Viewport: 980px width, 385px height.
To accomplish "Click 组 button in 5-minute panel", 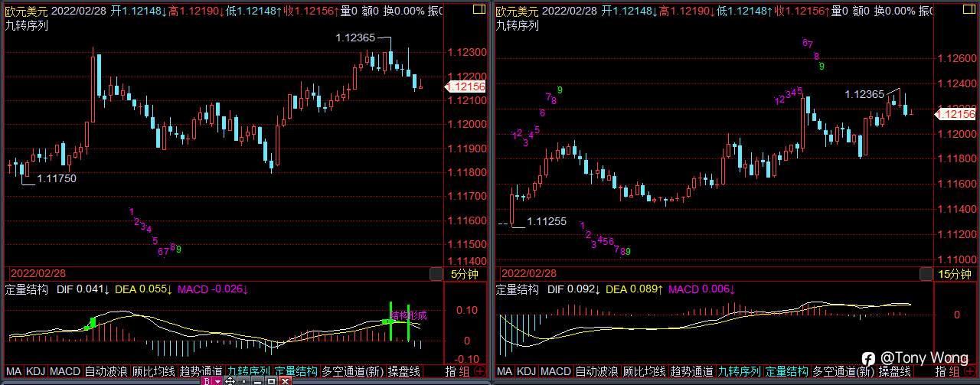I will 465,371.
